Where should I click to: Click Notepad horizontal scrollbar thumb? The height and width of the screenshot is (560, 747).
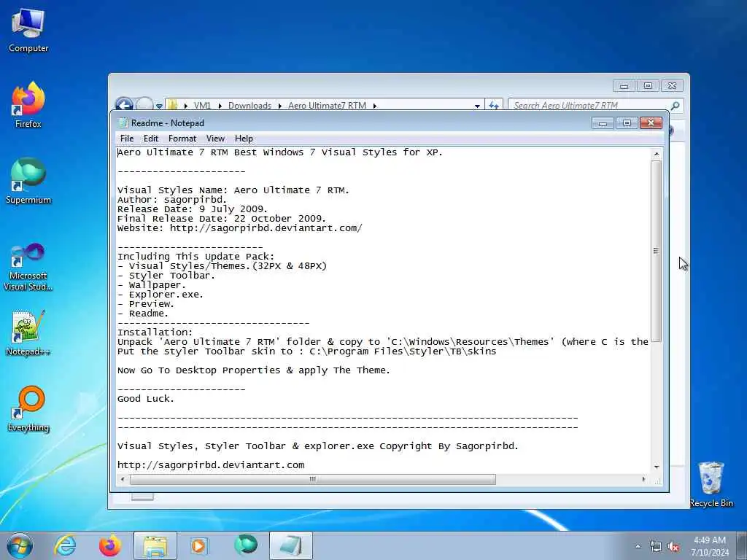312,479
